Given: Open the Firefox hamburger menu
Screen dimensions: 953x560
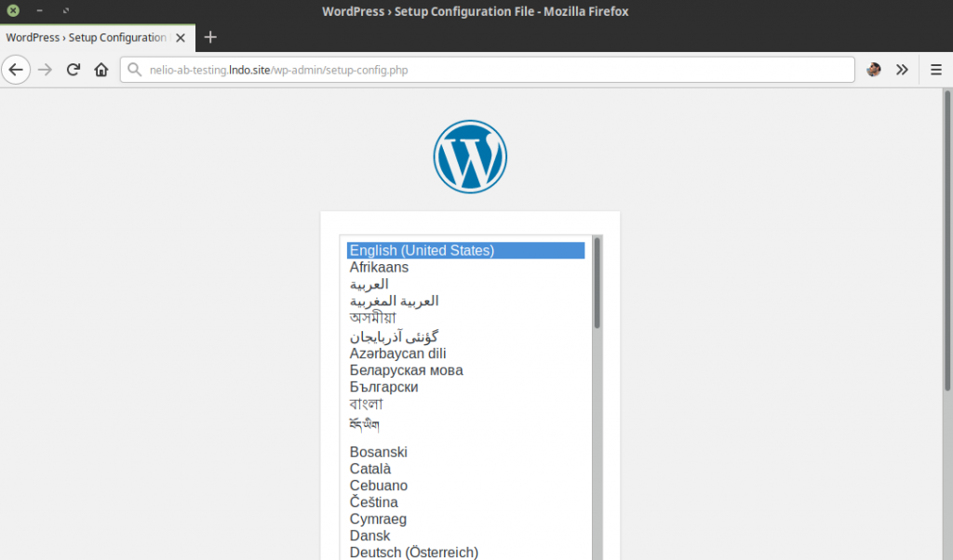Looking at the screenshot, I should tap(936, 69).
